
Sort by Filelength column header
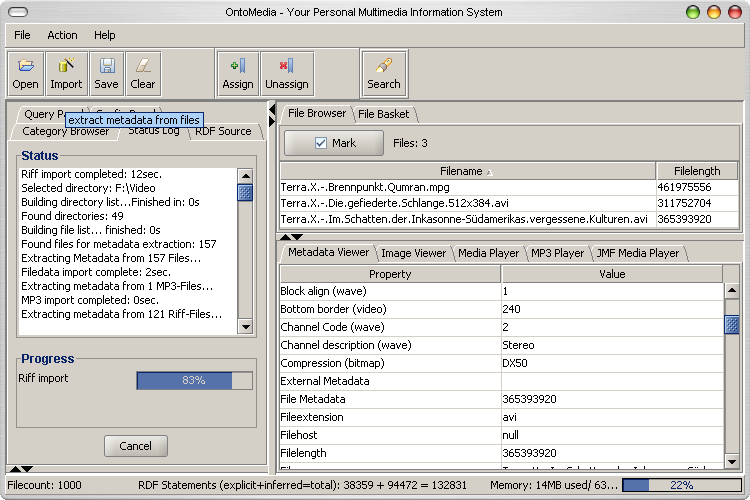pos(697,171)
